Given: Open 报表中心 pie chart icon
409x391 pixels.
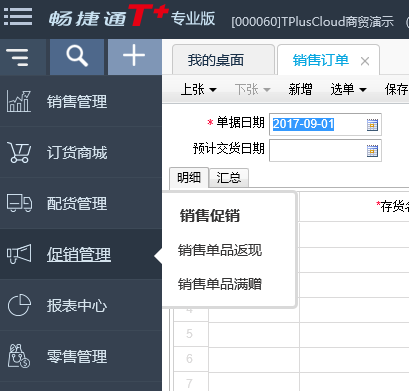Looking at the screenshot, I should tap(19, 305).
